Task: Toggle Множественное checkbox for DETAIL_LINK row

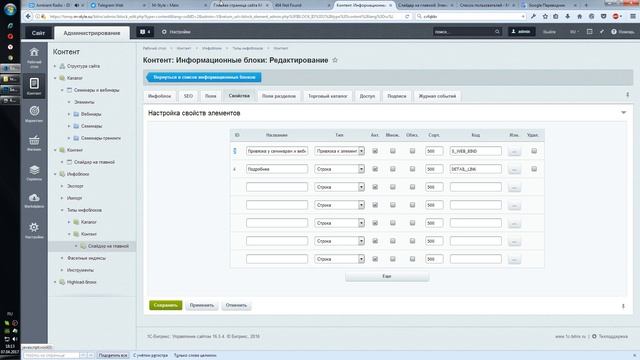Action: point(393,169)
